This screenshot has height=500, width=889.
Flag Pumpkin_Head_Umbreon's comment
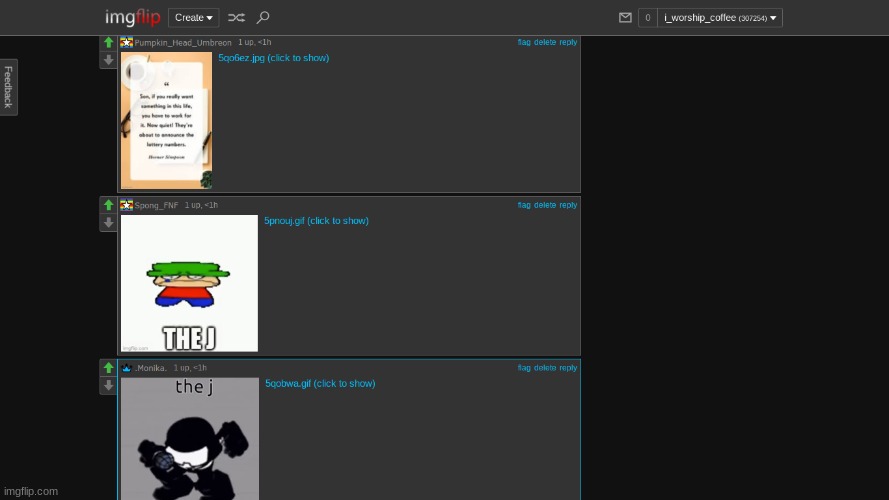(x=524, y=42)
